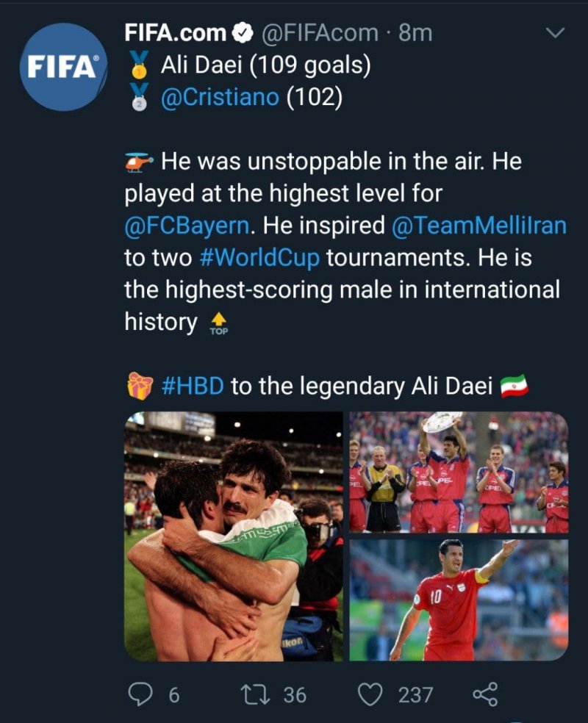Click the Iran flag emoji
Image resolution: width=588 pixels, height=723 pixels.
[514, 386]
